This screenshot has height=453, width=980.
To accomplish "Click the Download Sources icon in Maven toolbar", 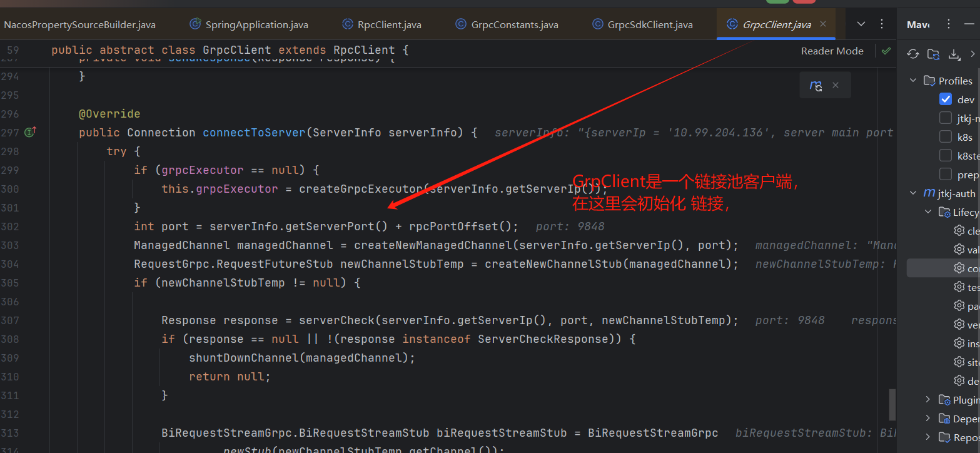I will pyautogui.click(x=954, y=54).
